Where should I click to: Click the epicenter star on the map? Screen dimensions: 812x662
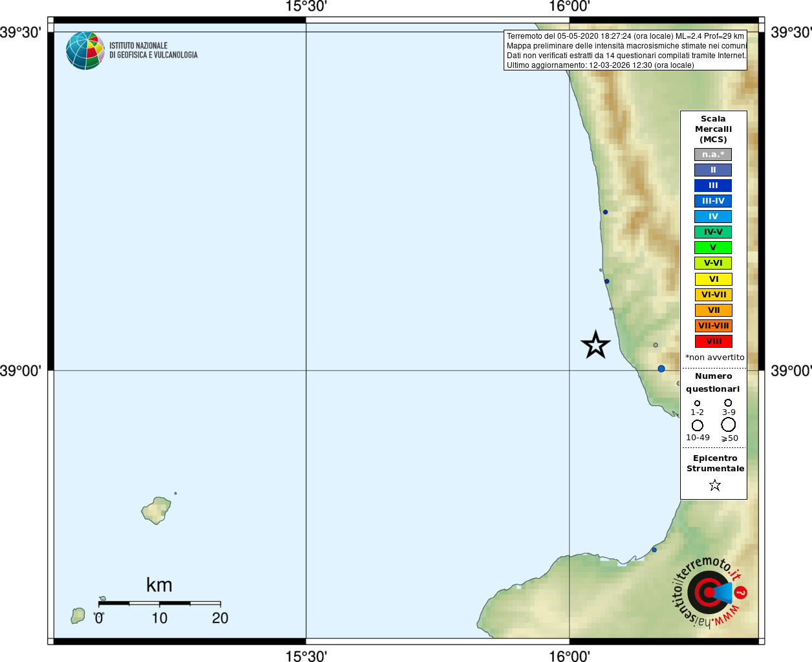pos(595,345)
